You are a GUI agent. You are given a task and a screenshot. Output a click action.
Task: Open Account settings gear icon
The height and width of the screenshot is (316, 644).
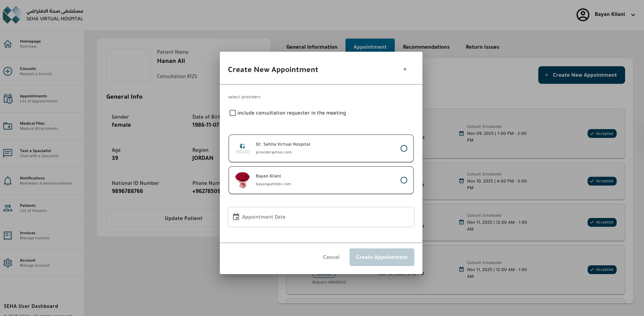[8, 263]
